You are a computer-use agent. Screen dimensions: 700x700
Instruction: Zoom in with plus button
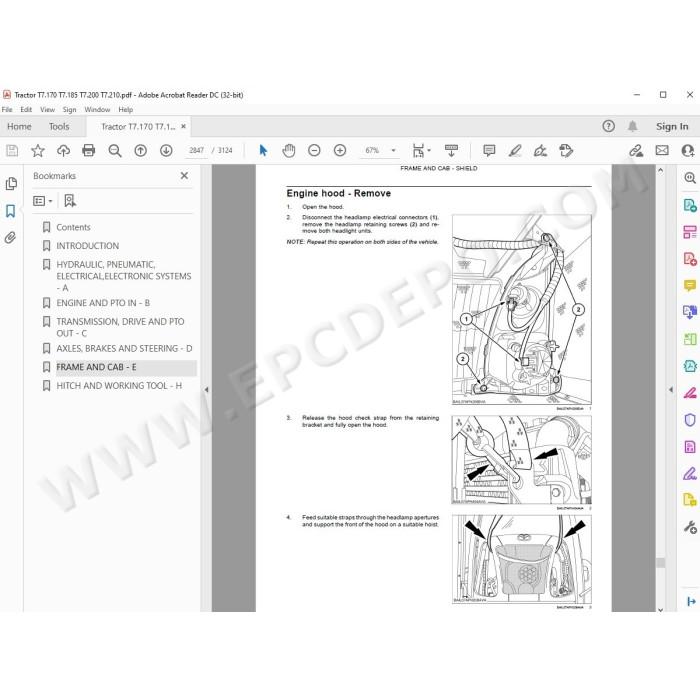(340, 151)
